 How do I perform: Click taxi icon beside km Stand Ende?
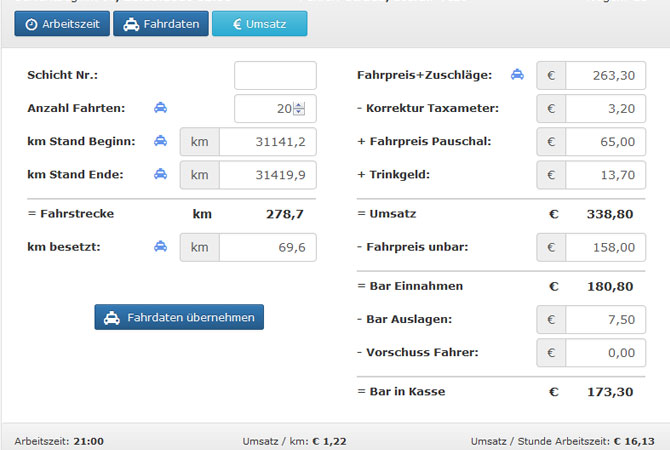pyautogui.click(x=161, y=175)
